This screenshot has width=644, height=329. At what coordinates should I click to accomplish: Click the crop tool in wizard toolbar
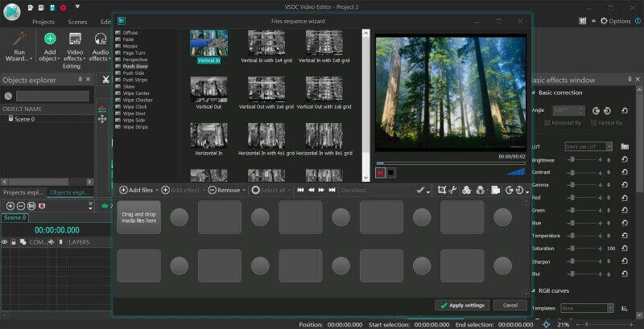point(441,190)
